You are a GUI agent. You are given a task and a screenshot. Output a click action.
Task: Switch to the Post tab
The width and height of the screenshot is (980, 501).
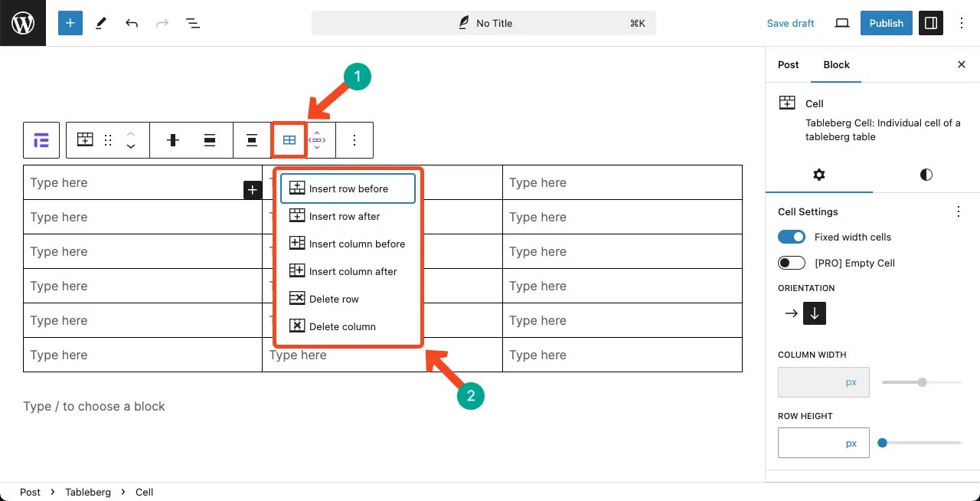(788, 65)
